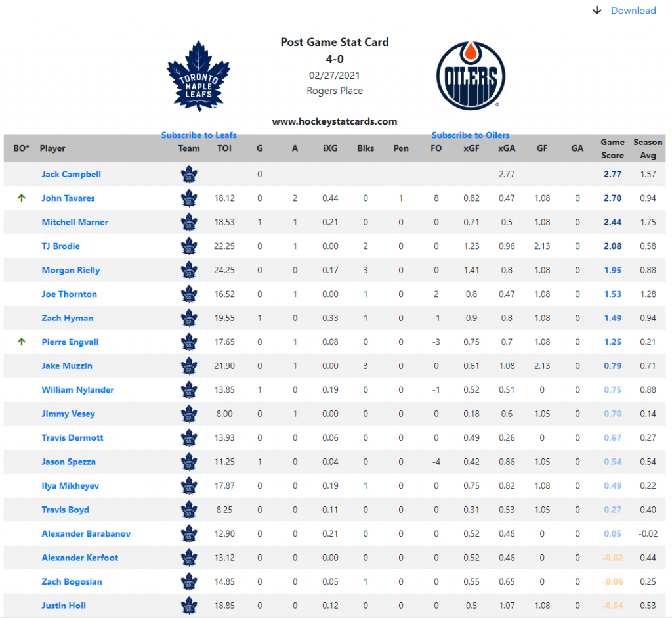Open Jack Campbell's player page
This screenshot has height=618, width=672.
click(71, 174)
